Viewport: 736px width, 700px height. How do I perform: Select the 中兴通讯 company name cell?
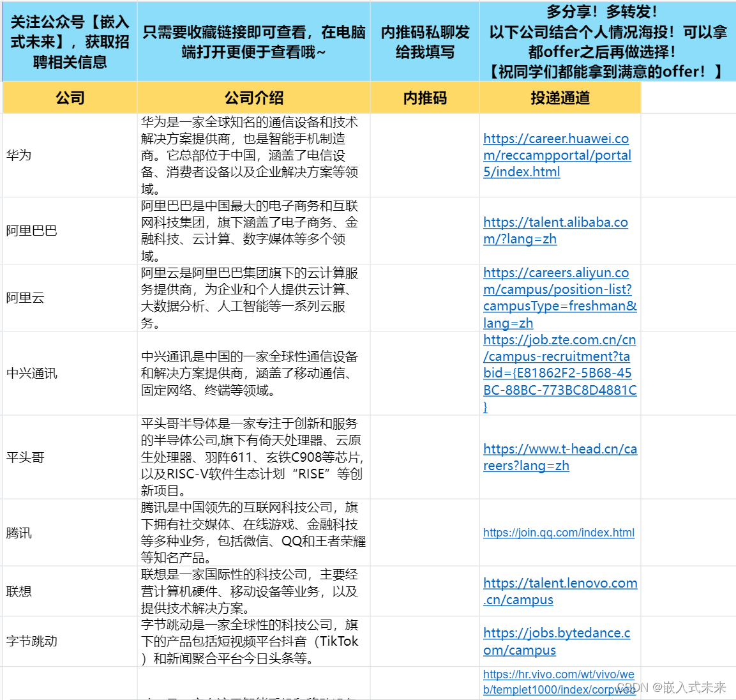click(x=70, y=373)
